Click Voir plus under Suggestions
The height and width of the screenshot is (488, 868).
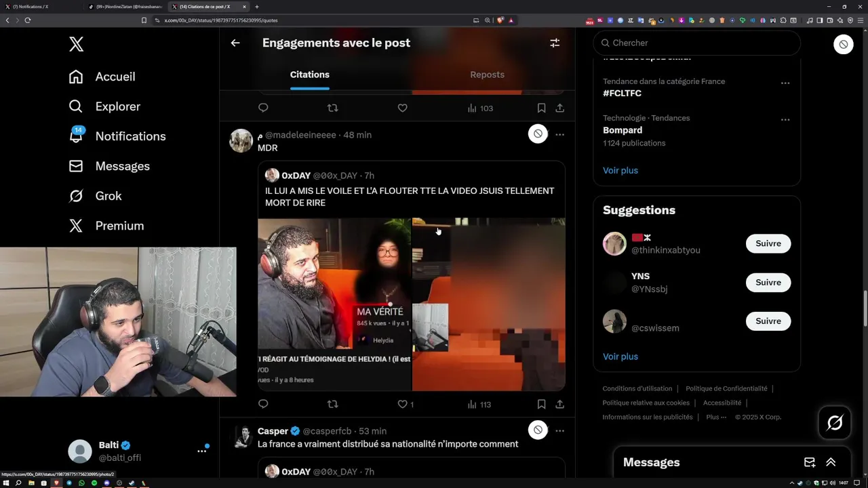click(620, 357)
